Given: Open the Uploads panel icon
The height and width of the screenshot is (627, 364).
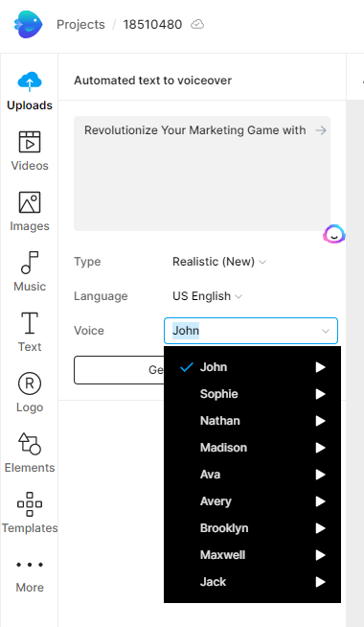Looking at the screenshot, I should coord(30,81).
